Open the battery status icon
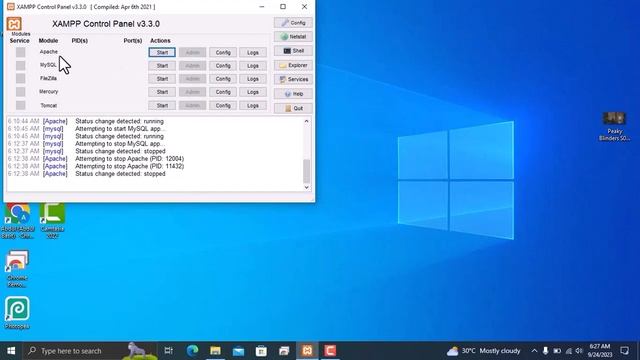 click(557, 351)
